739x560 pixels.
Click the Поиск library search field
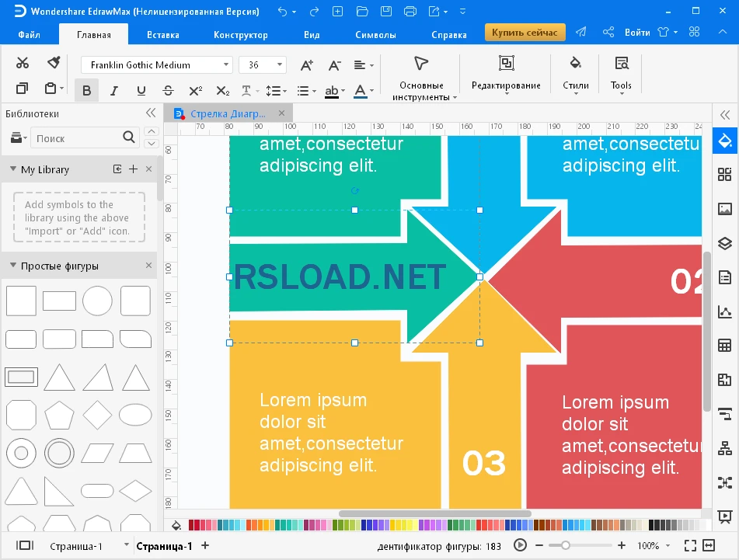(x=76, y=138)
